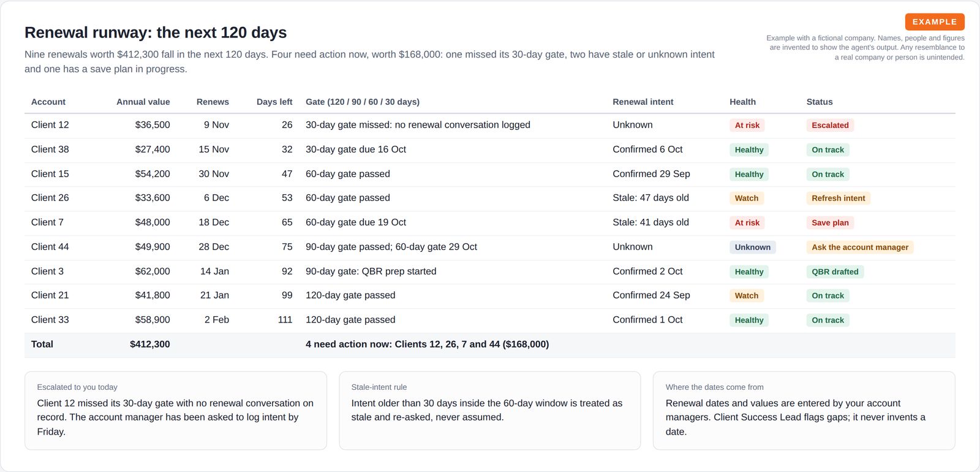980x472 pixels.
Task: Open the Client 12 account row
Action: [x=490, y=125]
